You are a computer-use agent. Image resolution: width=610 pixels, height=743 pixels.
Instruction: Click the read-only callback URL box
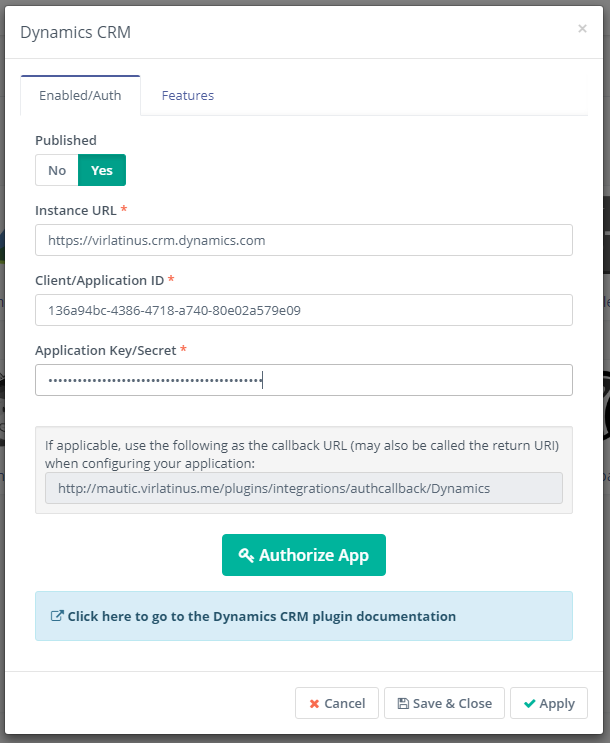click(x=304, y=488)
